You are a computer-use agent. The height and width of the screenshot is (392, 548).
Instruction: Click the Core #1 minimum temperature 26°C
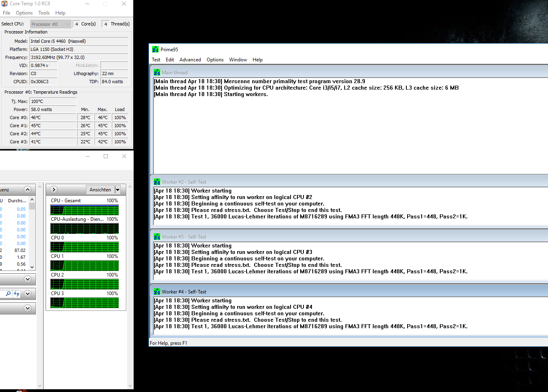(x=86, y=126)
